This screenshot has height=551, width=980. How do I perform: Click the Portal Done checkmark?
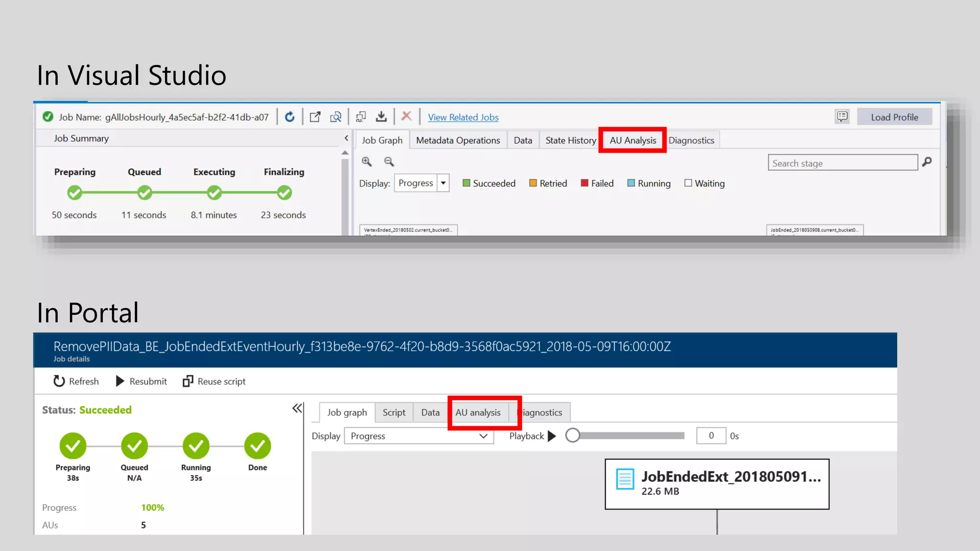257,446
